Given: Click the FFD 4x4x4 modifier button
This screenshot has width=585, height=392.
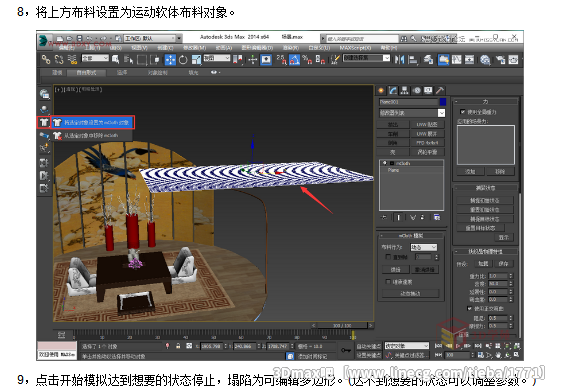Looking at the screenshot, I should tap(427, 143).
